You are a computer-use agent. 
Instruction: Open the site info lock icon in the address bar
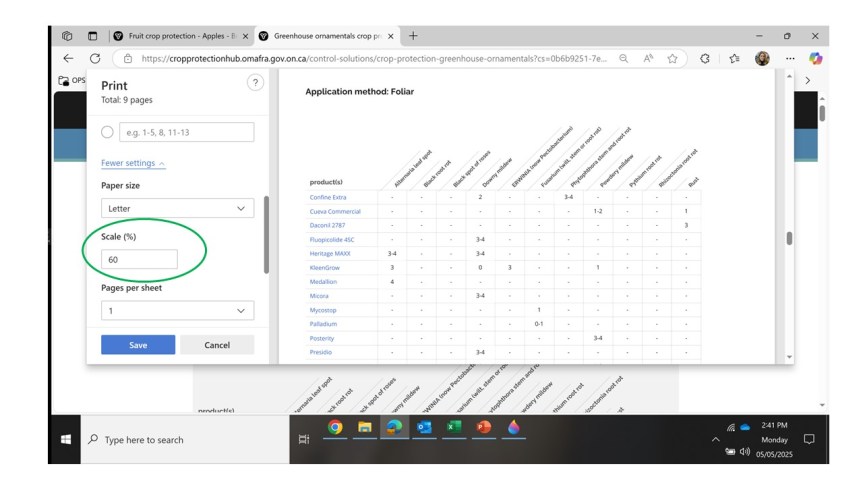point(128,58)
